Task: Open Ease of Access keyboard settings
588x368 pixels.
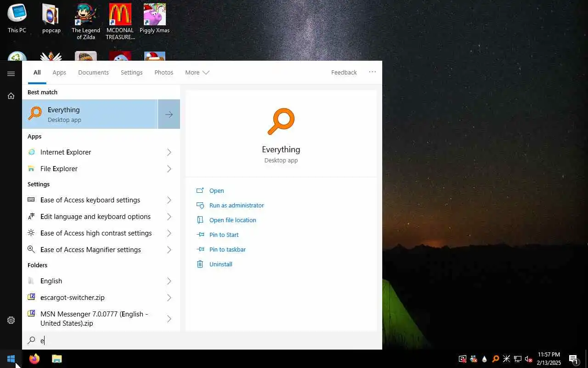Action: click(x=90, y=200)
